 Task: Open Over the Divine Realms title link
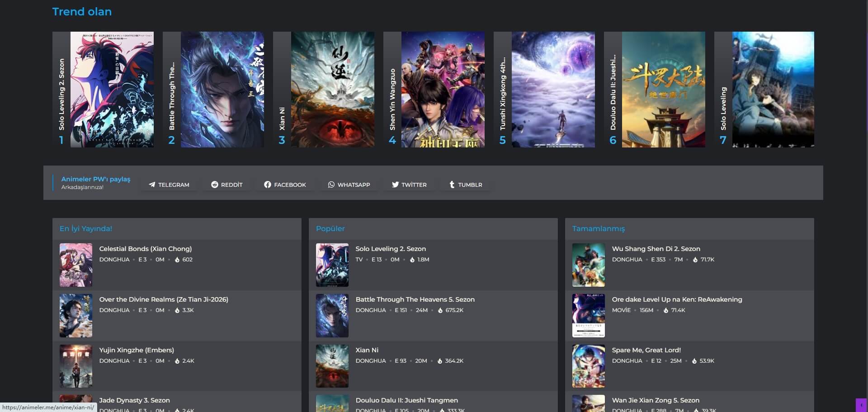[164, 299]
